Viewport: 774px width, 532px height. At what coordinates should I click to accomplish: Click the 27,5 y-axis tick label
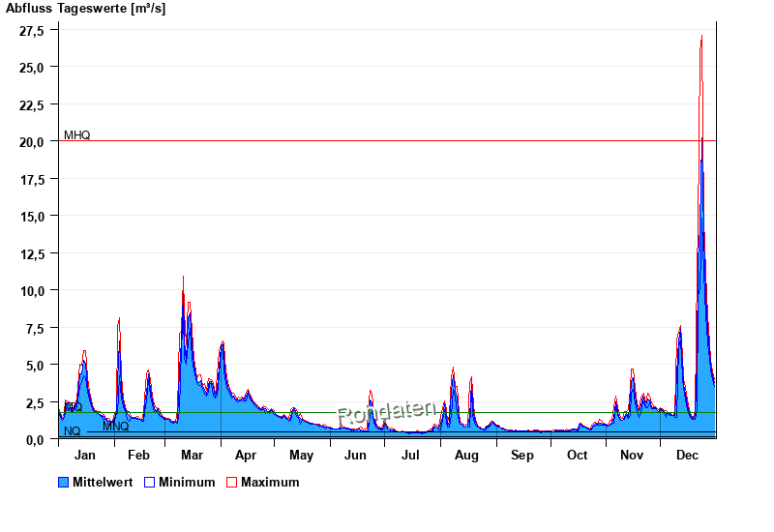pyautogui.click(x=32, y=30)
